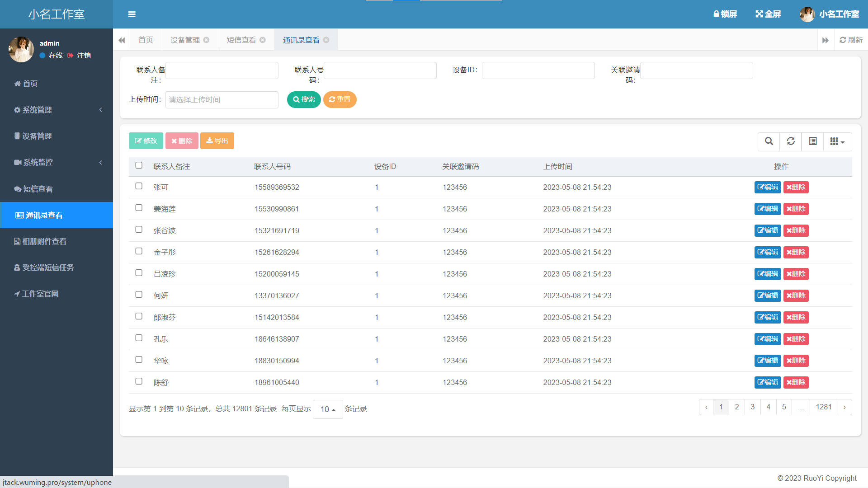This screenshot has height=488, width=868.
Task: Open the 上传时间 date picker field
Action: pyautogui.click(x=222, y=100)
